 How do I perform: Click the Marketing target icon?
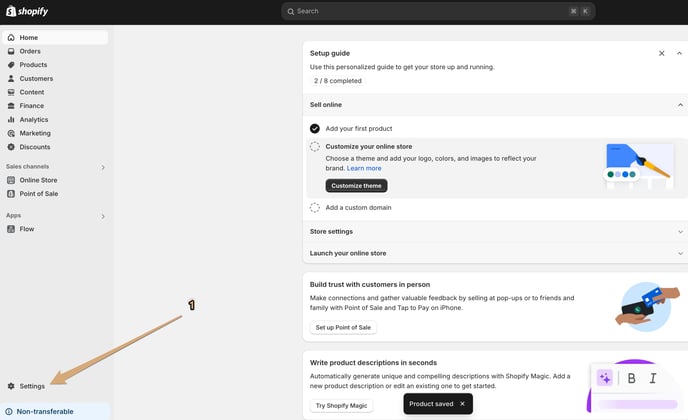11,133
